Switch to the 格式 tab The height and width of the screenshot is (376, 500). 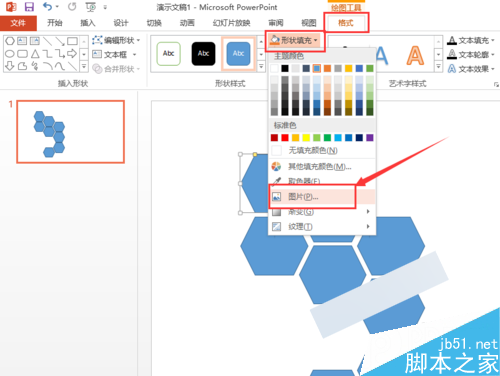pos(346,23)
